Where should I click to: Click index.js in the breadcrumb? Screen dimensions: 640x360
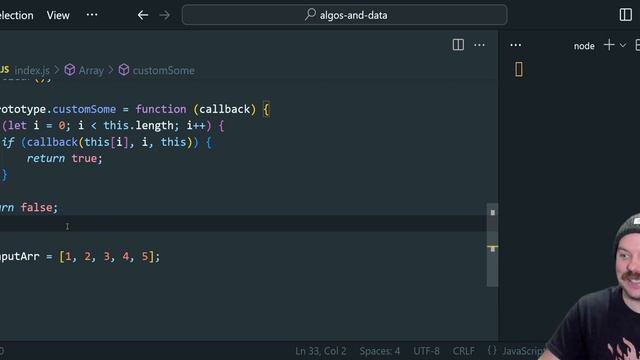point(32,70)
